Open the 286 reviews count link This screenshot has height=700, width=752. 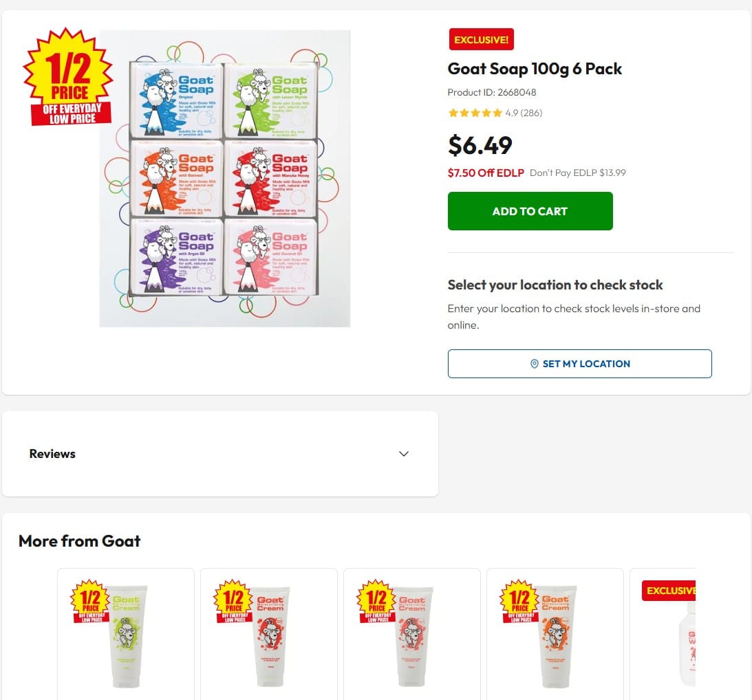(531, 113)
